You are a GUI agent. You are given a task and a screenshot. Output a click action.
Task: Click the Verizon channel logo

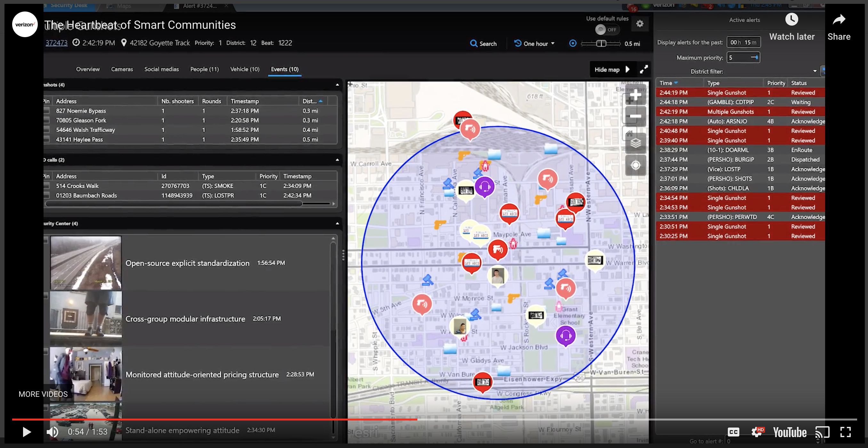pos(25,24)
